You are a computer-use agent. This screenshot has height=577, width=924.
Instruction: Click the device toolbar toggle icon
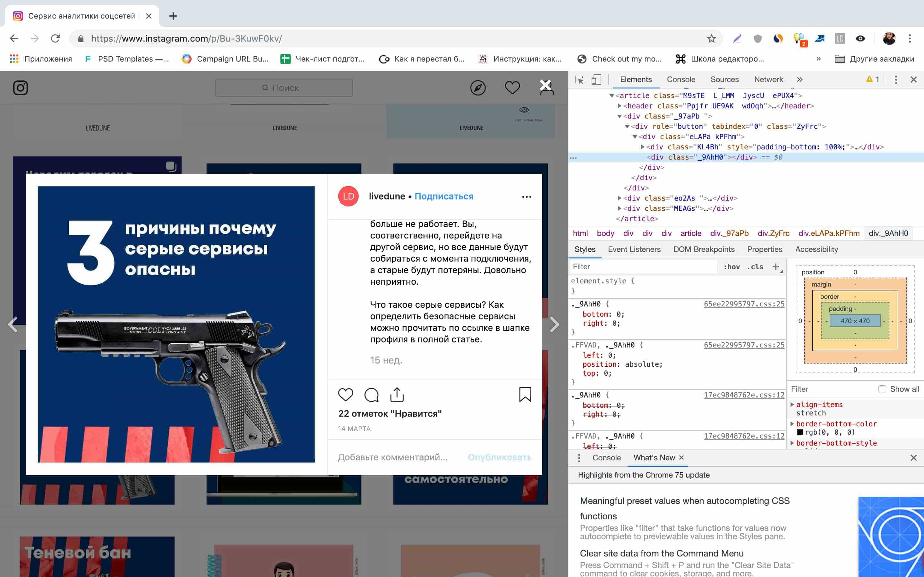pyautogui.click(x=596, y=79)
